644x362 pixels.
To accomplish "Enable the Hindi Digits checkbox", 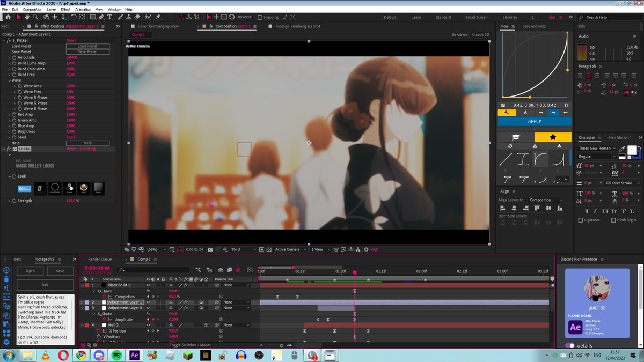I will [x=613, y=220].
